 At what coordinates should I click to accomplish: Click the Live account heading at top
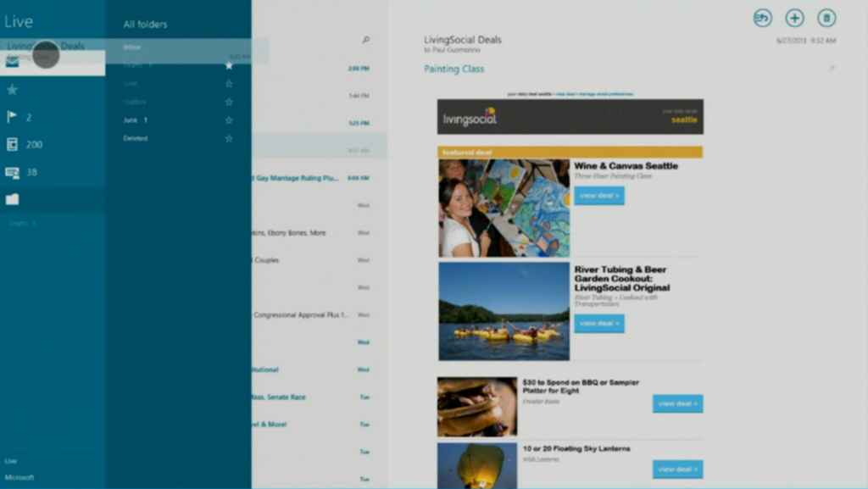(19, 21)
